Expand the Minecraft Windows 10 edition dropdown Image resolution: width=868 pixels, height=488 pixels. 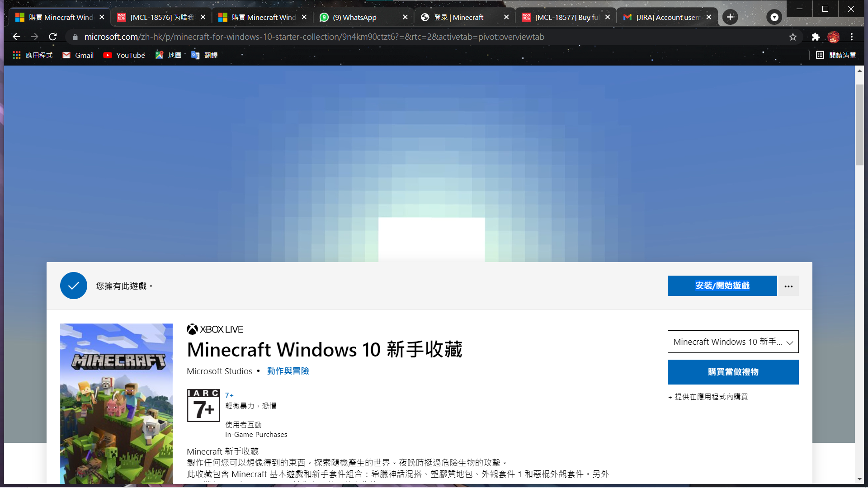click(x=733, y=342)
